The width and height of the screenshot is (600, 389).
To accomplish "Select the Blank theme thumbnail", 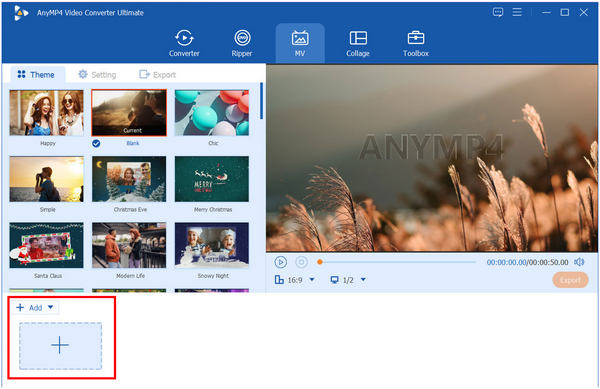I will tap(129, 113).
